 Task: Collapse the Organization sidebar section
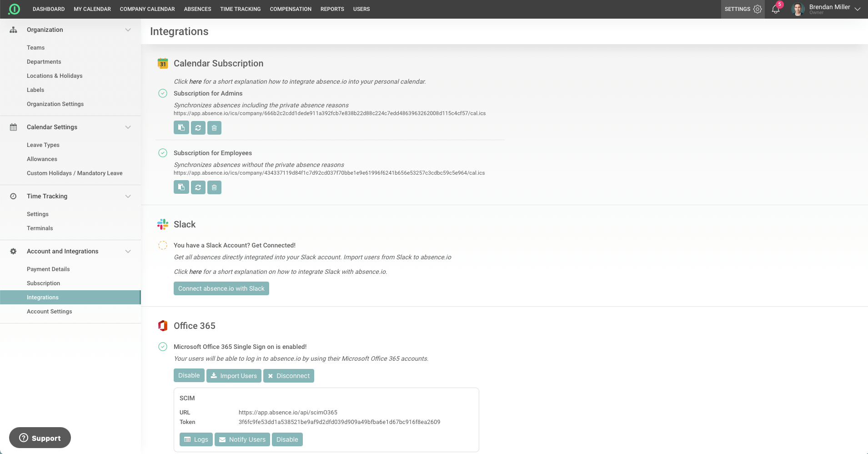click(x=128, y=30)
